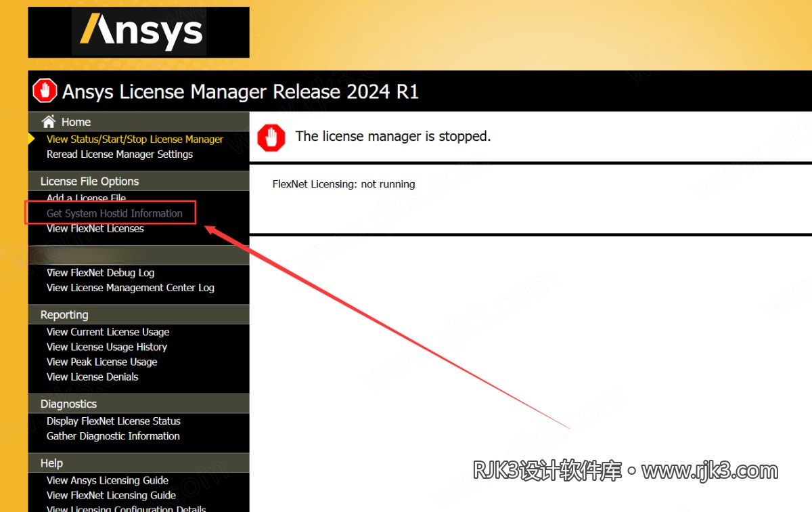
Task: Click 'The license manager is stopped.' text
Action: coord(393,136)
